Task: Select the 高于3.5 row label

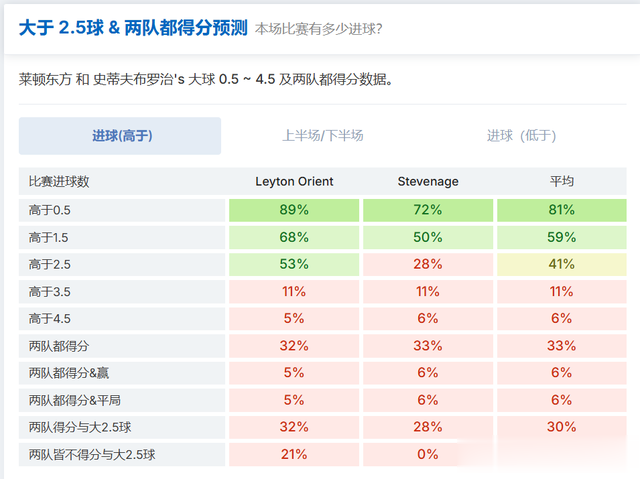Action: 50,291
